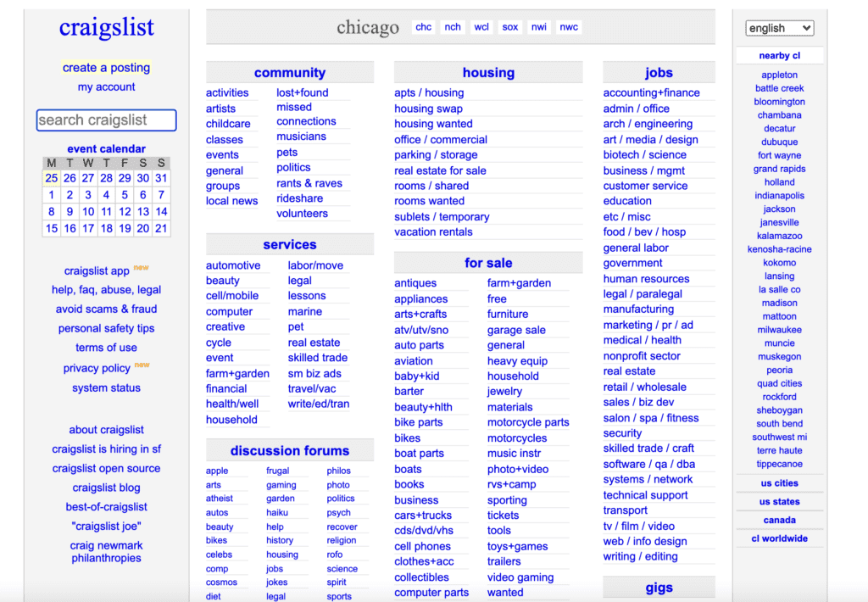This screenshot has height=602, width=868.
Task: Open lost+found in community
Action: point(303,93)
